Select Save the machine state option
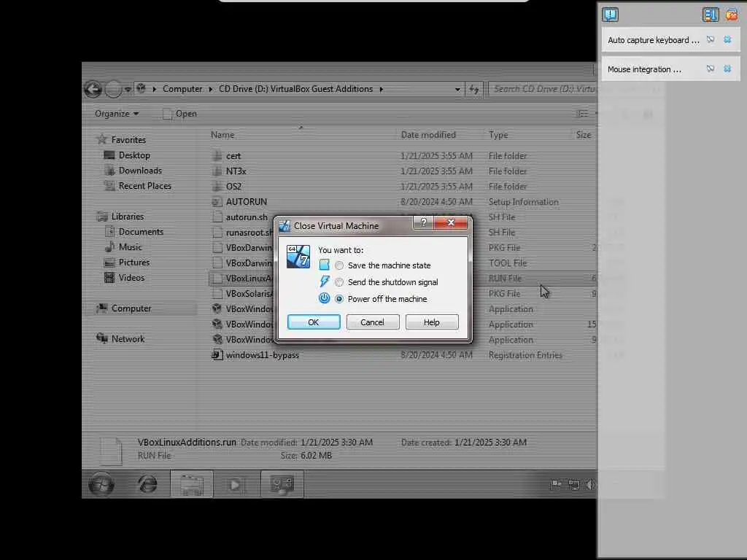The image size is (747, 560). pyautogui.click(x=339, y=265)
